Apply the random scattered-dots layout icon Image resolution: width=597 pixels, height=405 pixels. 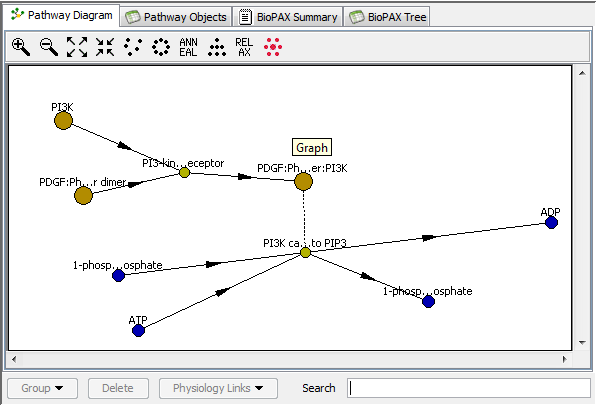tap(133, 47)
